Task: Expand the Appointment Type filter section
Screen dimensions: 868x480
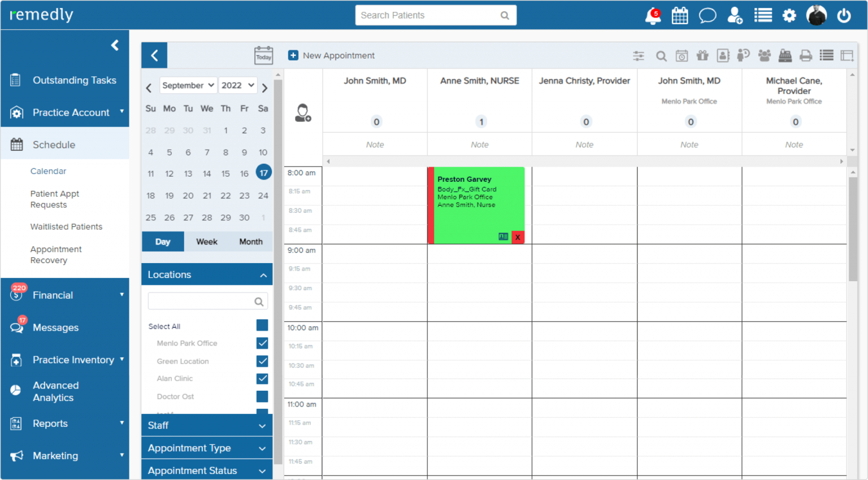Action: coord(207,448)
